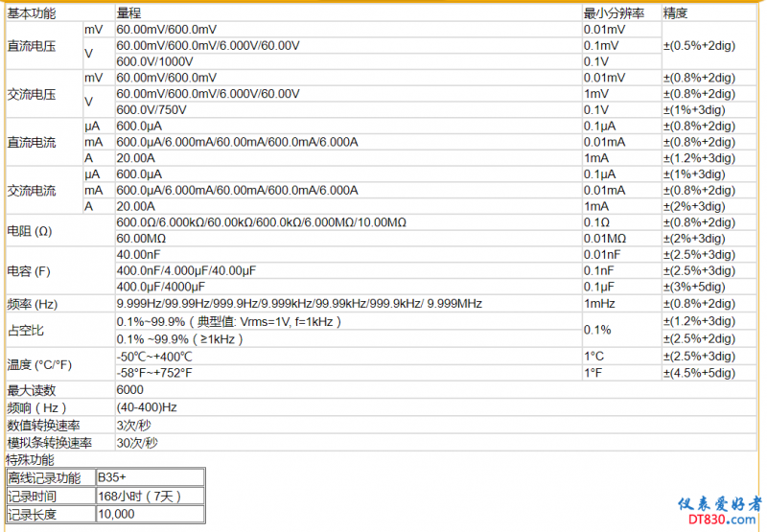The width and height of the screenshot is (767, 532).
Task: Click the (40-400)Hz frequency response value
Action: (x=148, y=407)
